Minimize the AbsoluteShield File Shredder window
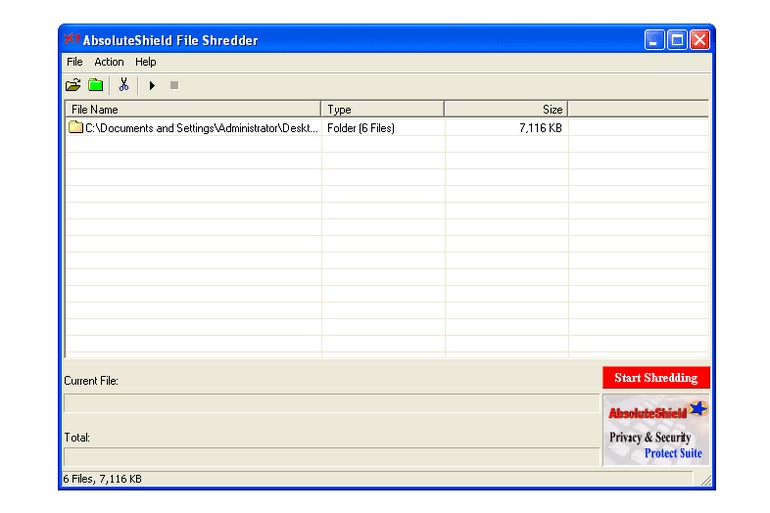Viewport: 770px width, 513px height. (x=654, y=40)
